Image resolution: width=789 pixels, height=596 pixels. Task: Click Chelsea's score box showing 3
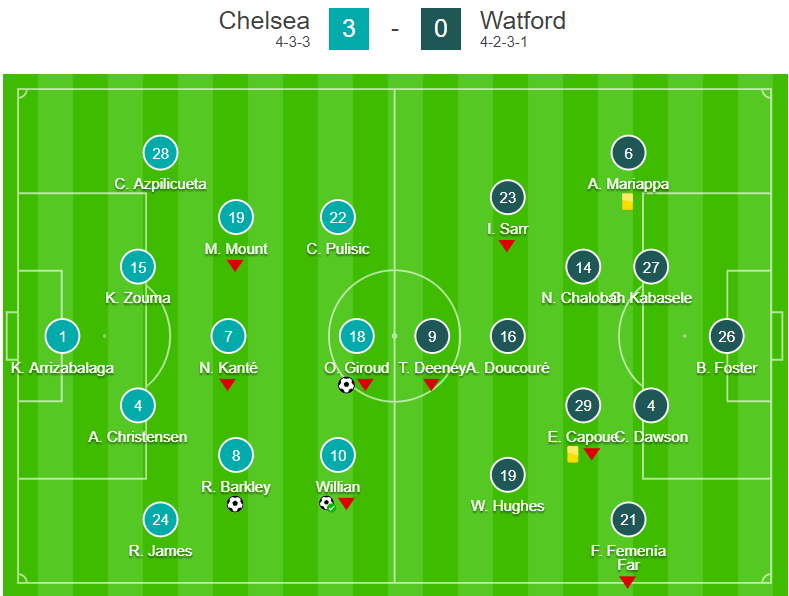349,29
